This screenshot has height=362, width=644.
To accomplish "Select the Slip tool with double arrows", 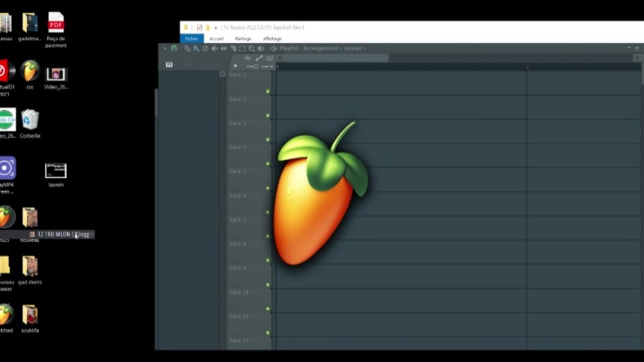I will [224, 48].
